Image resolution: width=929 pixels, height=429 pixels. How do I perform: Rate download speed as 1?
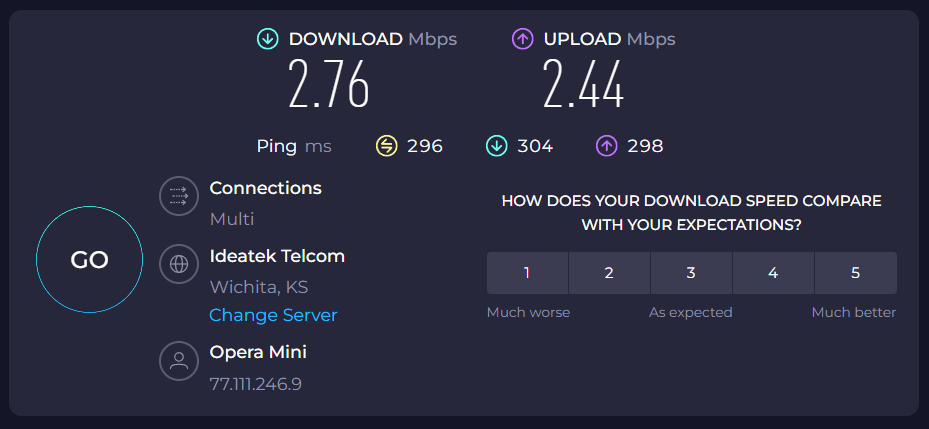pos(527,273)
